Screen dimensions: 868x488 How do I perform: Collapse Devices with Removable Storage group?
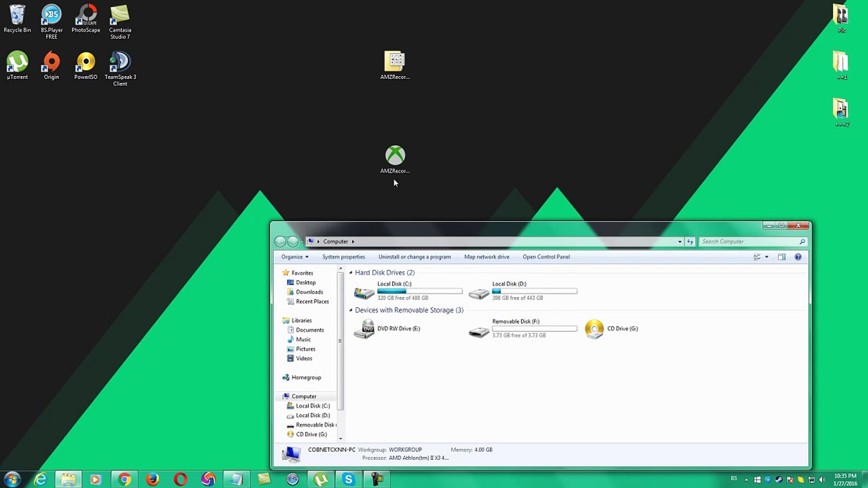click(x=351, y=310)
